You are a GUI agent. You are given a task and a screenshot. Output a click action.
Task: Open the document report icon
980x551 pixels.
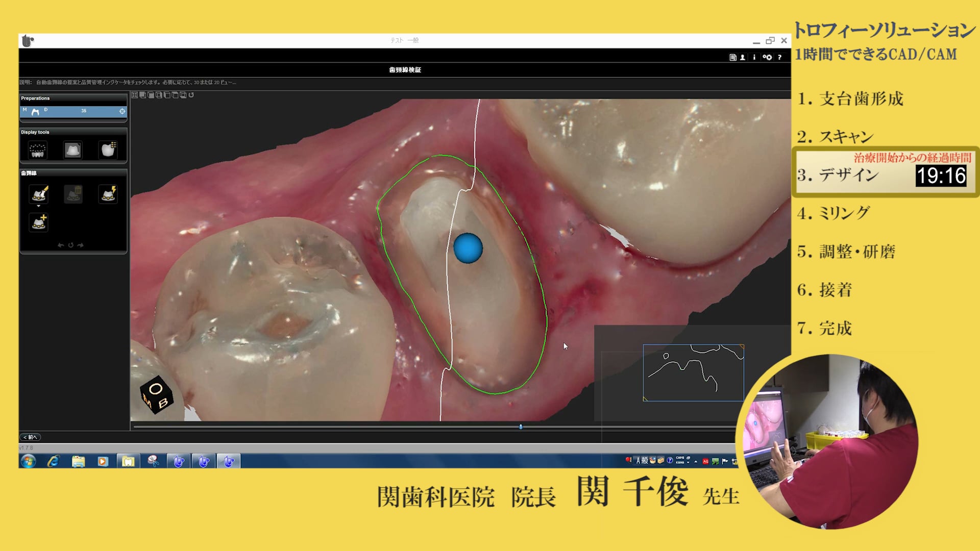733,58
